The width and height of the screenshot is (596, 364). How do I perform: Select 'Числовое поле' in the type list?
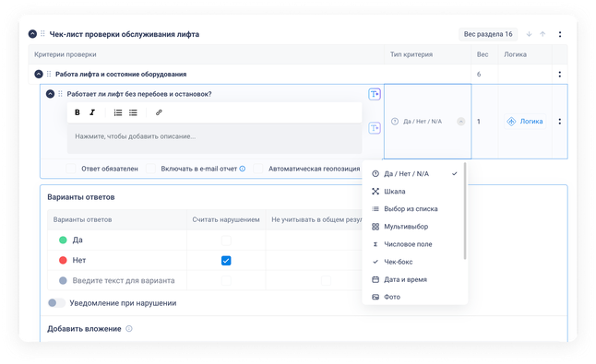(x=414, y=244)
